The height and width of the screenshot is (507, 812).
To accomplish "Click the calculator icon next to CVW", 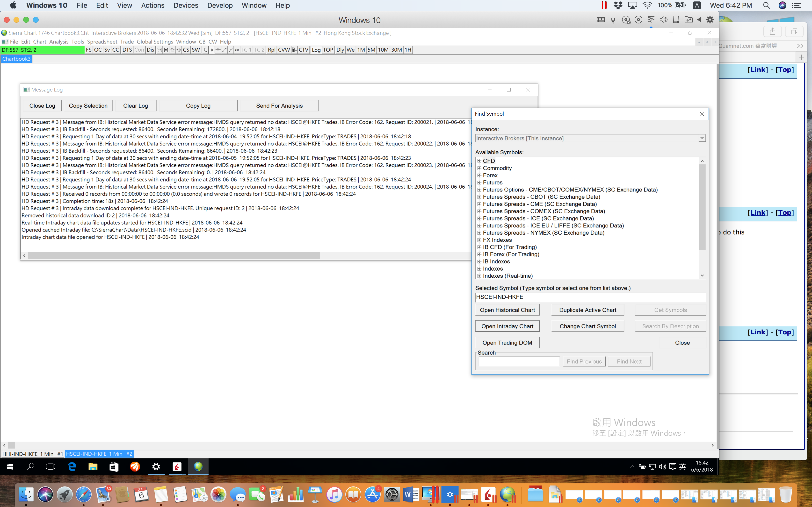I will (x=294, y=50).
